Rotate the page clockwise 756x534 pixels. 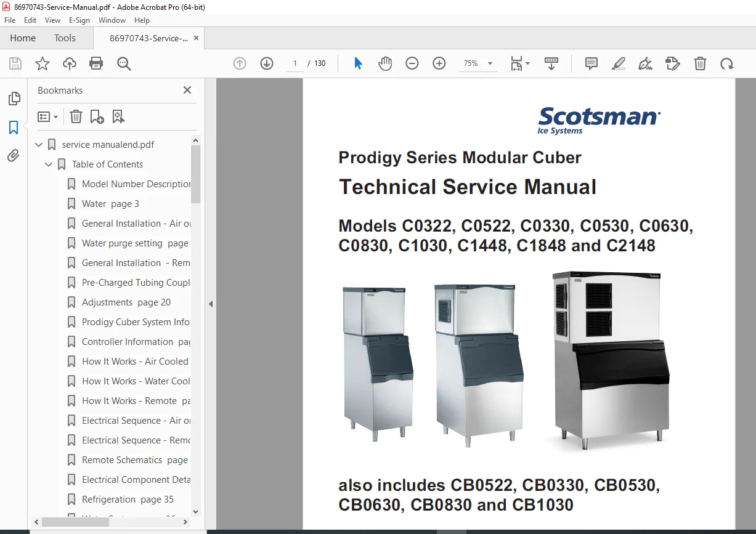coord(727,63)
